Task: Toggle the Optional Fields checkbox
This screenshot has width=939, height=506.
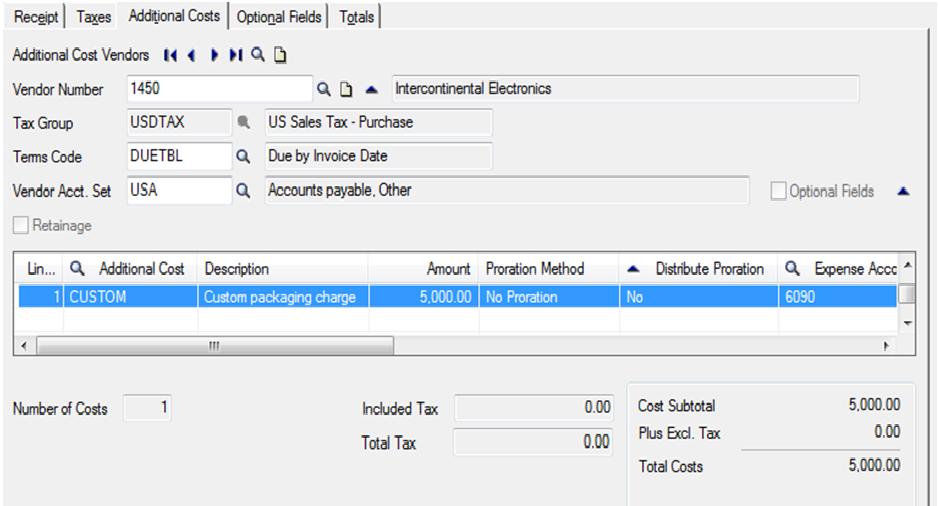Action: 778,191
